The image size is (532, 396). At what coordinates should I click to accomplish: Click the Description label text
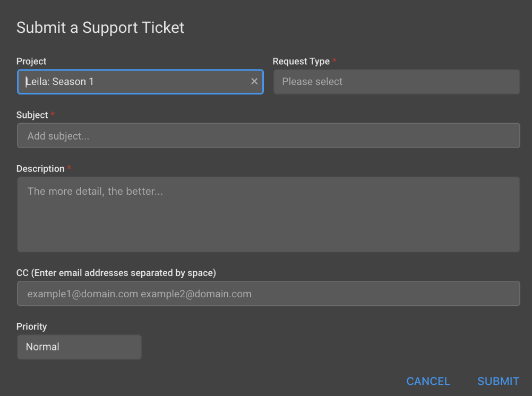[40, 169]
